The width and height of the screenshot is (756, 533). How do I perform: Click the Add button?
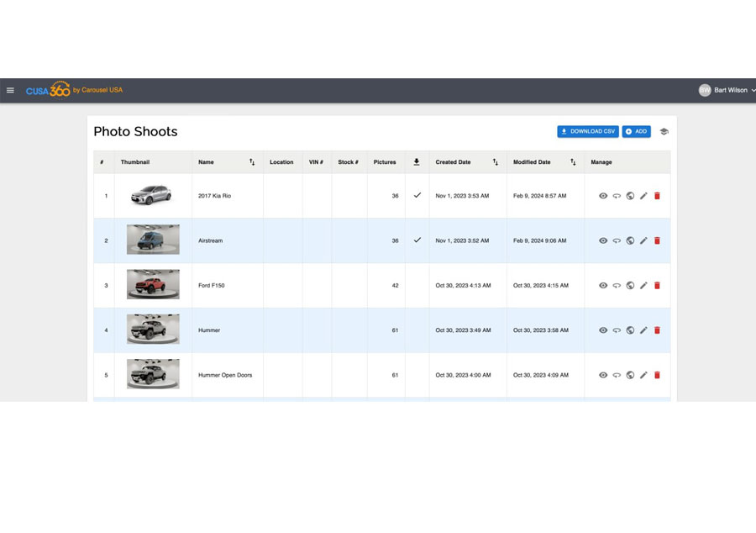click(x=636, y=132)
